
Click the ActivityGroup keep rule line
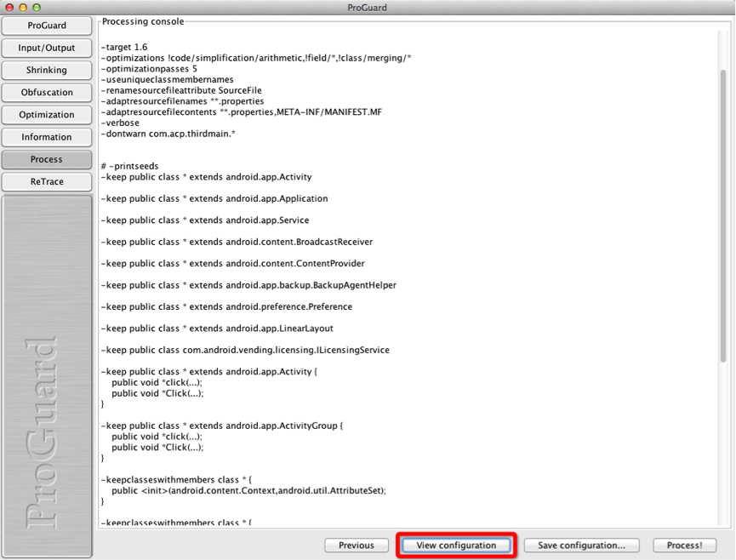coord(222,426)
